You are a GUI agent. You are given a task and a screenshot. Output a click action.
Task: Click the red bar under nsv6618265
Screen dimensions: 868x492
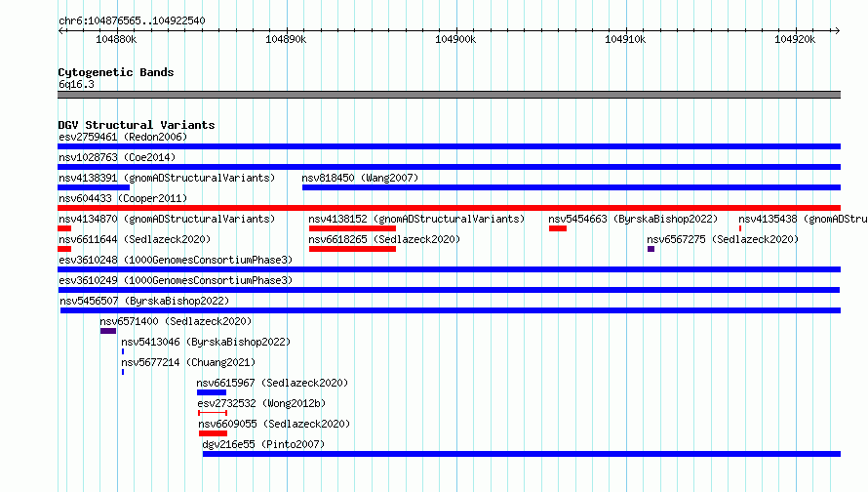(352, 249)
